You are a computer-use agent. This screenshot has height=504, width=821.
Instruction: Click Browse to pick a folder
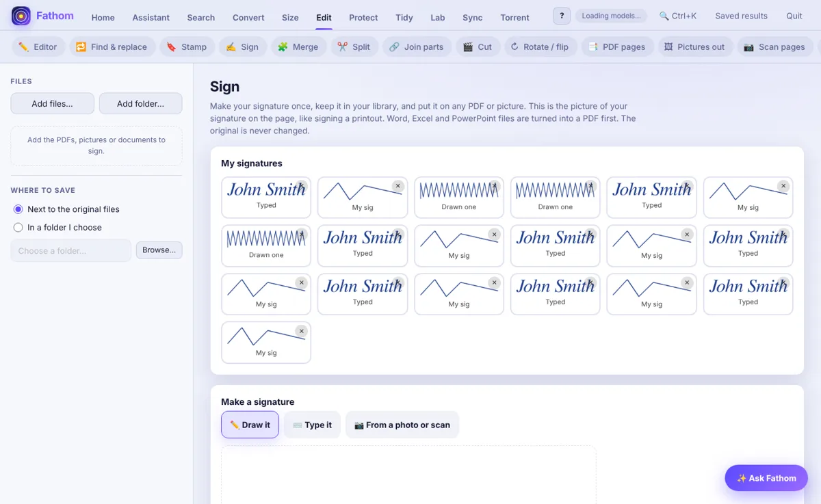(159, 250)
